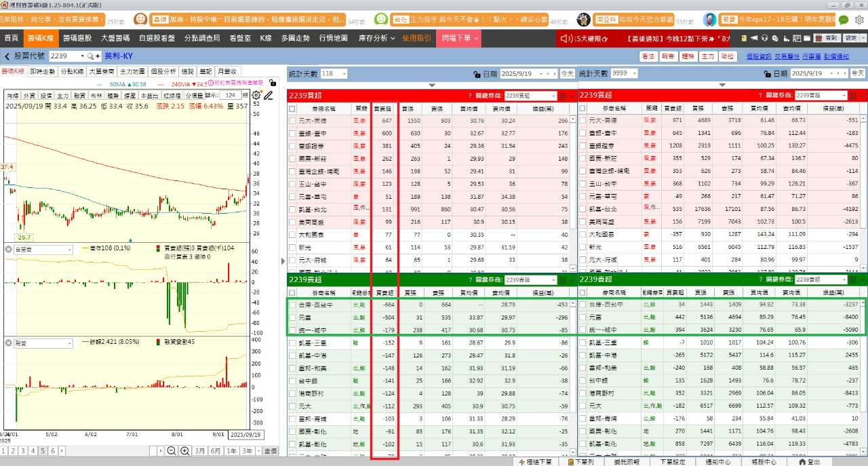
Task: Edit the 顯示 124 bar count field
Action: pos(232,96)
